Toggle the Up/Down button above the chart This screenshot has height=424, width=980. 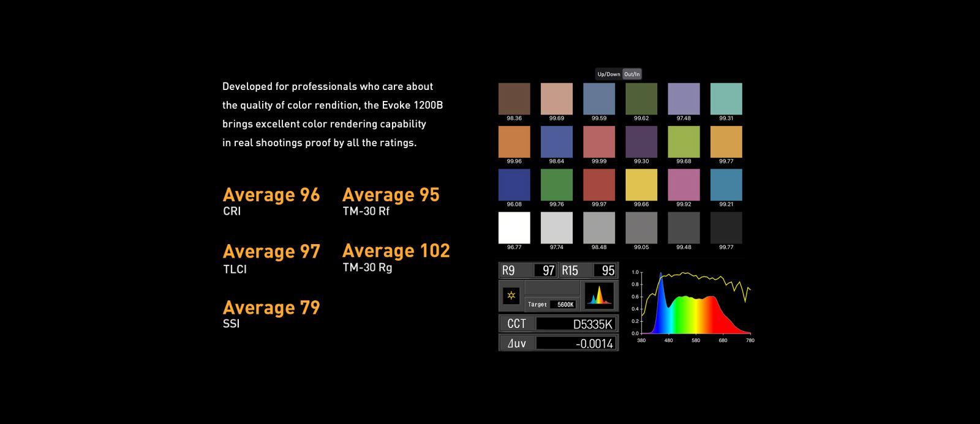click(x=609, y=74)
